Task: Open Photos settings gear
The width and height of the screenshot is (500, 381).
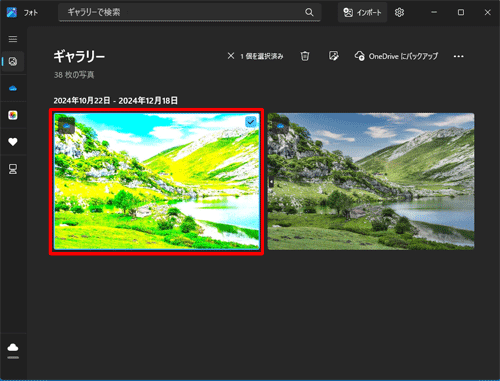Action: [399, 12]
